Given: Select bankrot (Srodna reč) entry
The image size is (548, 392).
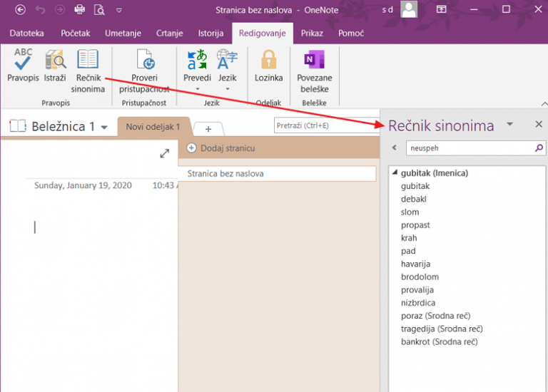Looking at the screenshot, I should 440,341.
